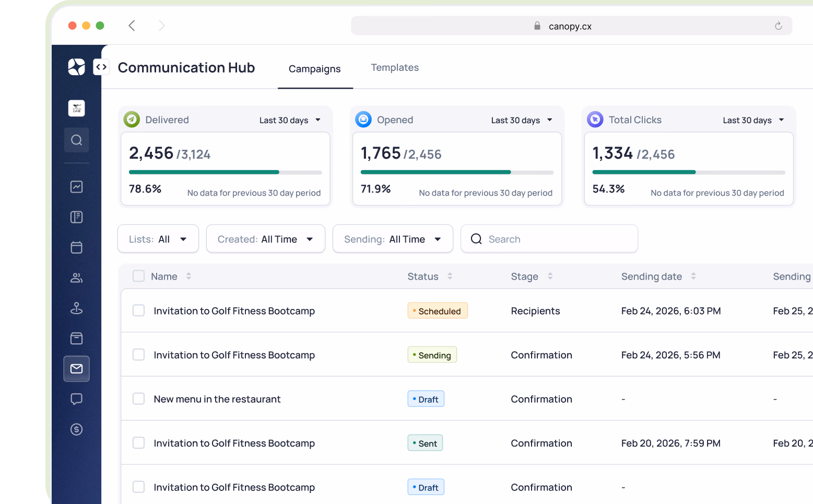This screenshot has height=504, width=813.
Task: Click the Recipients stage cell
Action: [535, 311]
